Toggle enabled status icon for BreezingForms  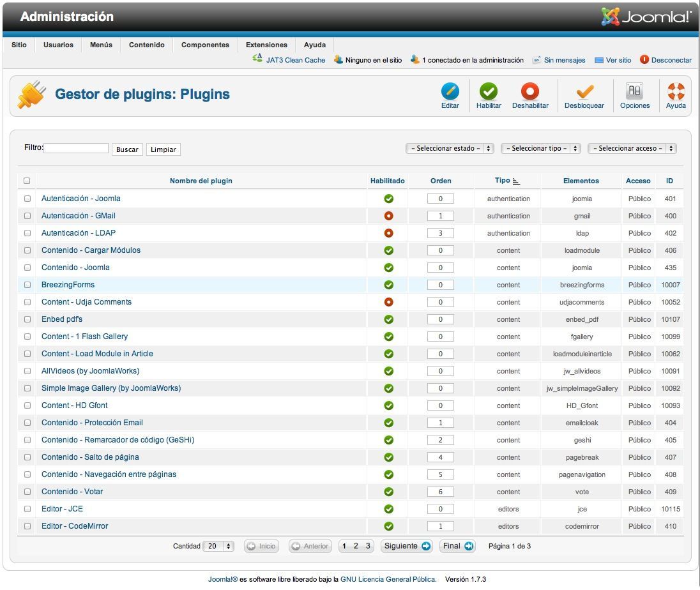point(388,285)
